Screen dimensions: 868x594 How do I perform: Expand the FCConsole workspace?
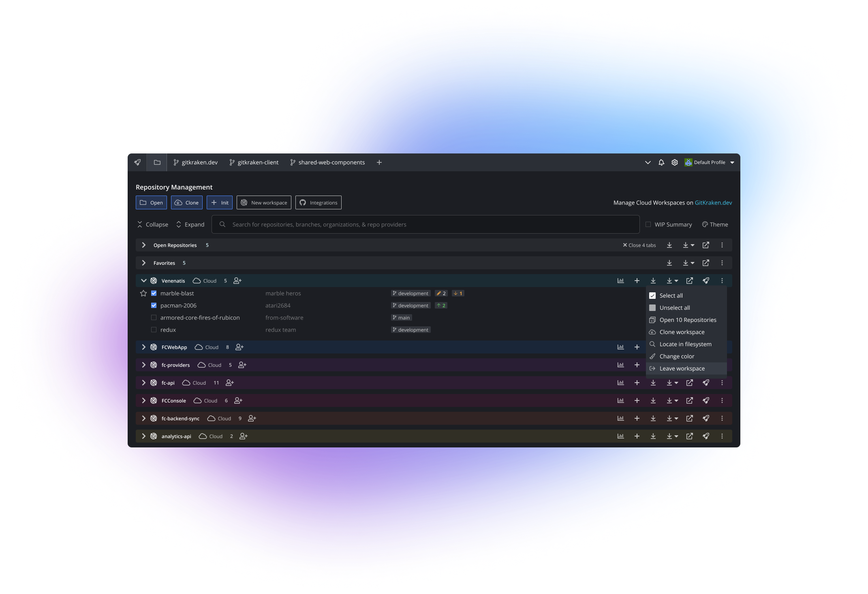143,400
